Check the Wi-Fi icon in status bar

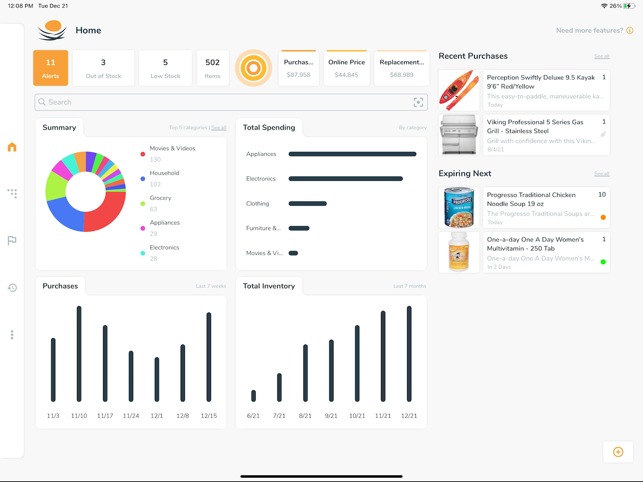tap(604, 6)
